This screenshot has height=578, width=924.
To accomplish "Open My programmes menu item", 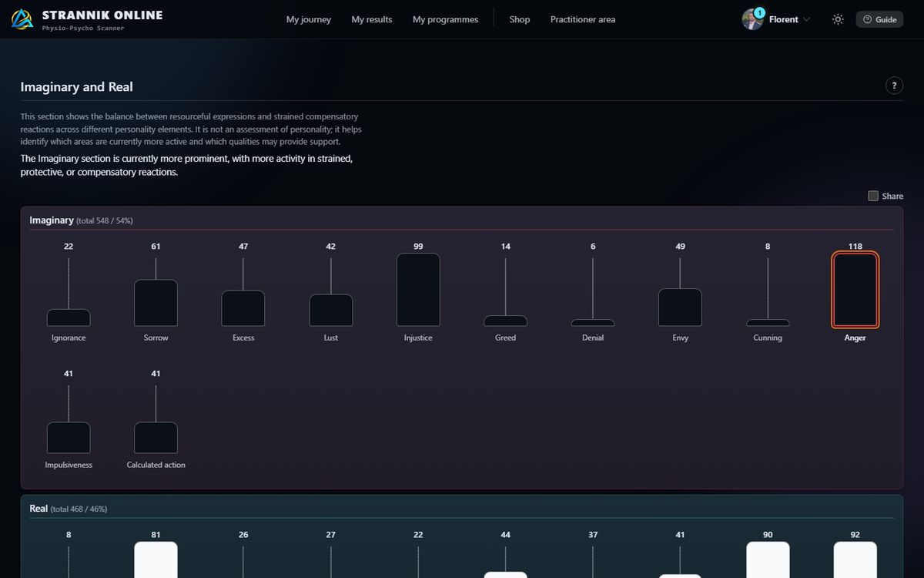I will click(x=445, y=19).
